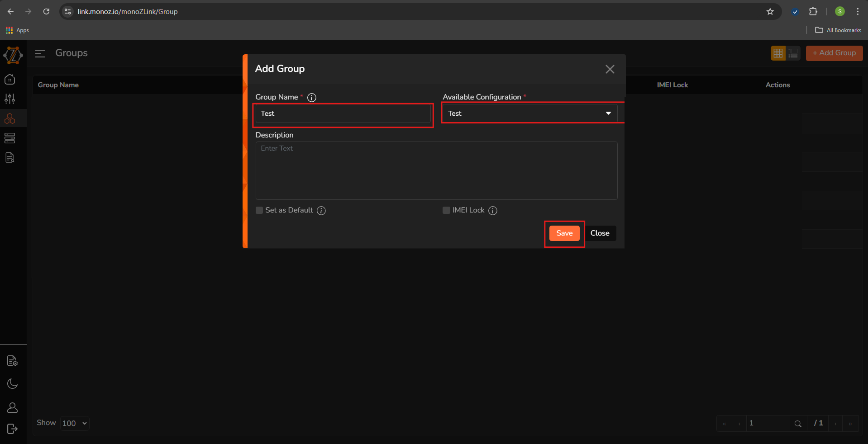This screenshot has width=868, height=444.
Task: Click the logout icon in sidebar
Action: coord(12,429)
